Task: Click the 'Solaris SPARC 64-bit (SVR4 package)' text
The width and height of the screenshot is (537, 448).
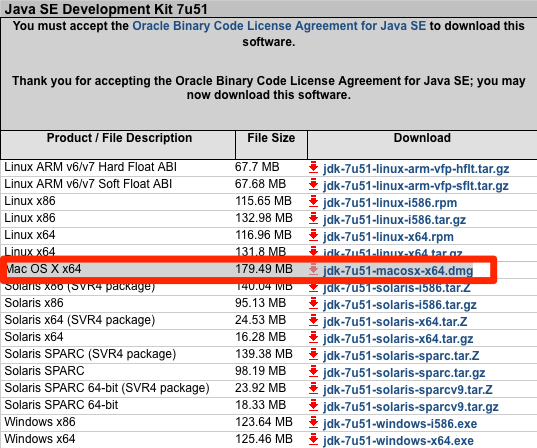Action: tap(107, 388)
